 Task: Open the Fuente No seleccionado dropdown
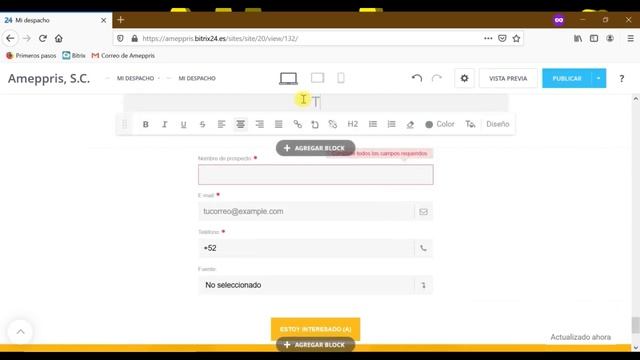coord(316,285)
